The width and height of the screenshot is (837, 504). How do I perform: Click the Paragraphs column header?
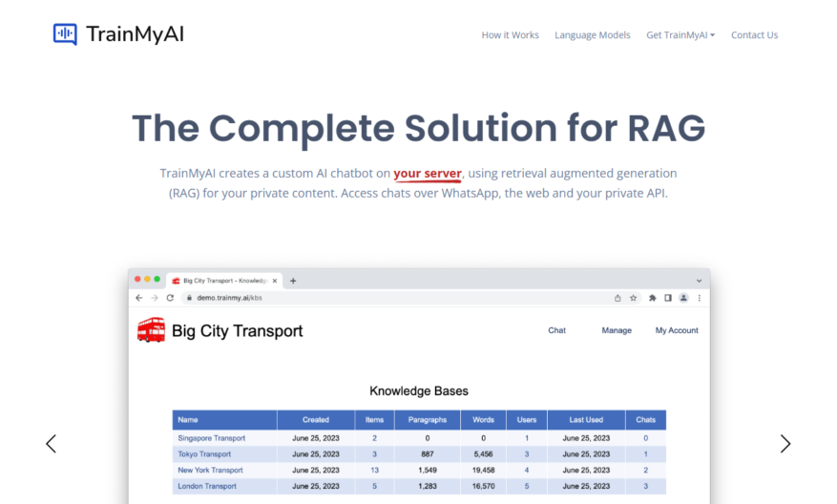pos(428,420)
